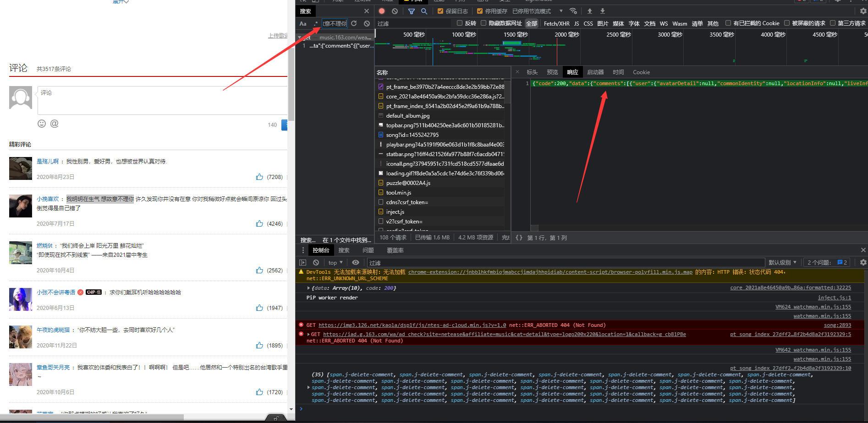Open the 2 个问题 issues button

point(828,262)
